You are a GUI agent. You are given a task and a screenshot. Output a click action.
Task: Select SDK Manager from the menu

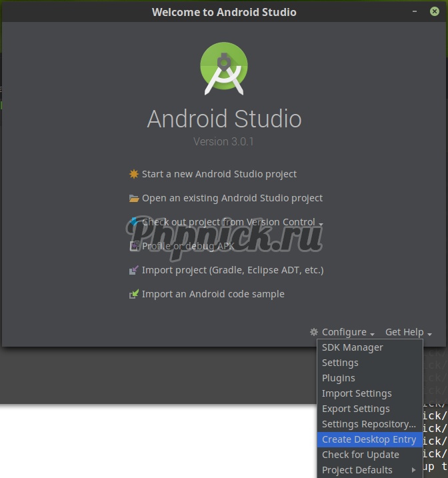(352, 347)
